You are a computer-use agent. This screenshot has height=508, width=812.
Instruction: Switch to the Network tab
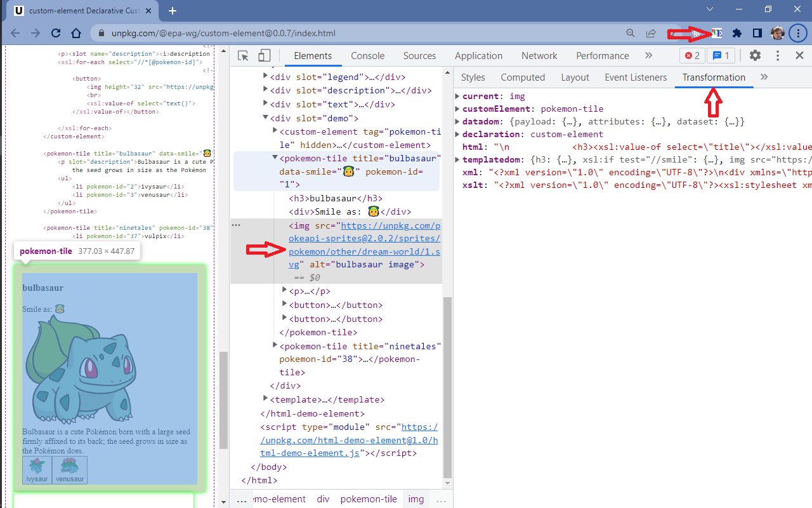pos(539,56)
